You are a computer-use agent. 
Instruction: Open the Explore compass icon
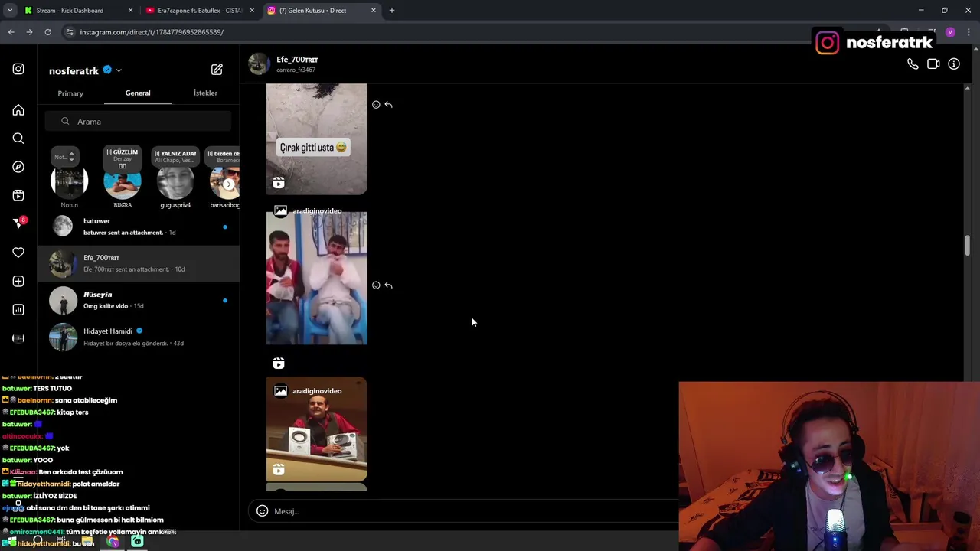pyautogui.click(x=18, y=167)
